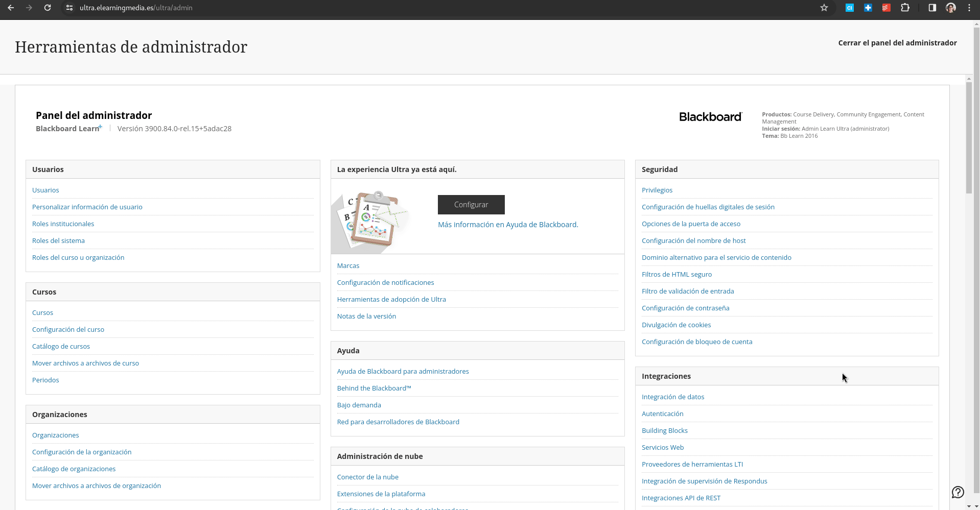Click the browser forward arrow

point(29,8)
